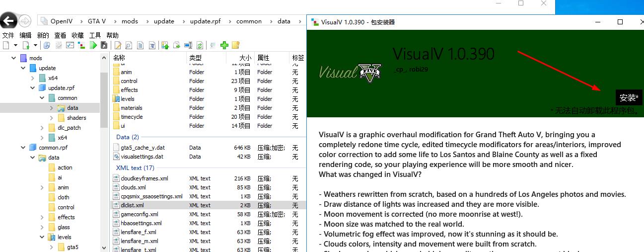This screenshot has height=252, width=644.
Task: Collapse the common.rpf tree node
Action: (x=23, y=148)
